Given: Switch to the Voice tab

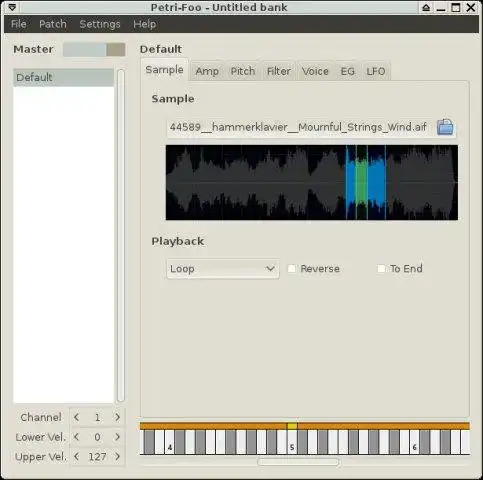Looking at the screenshot, I should 315,71.
